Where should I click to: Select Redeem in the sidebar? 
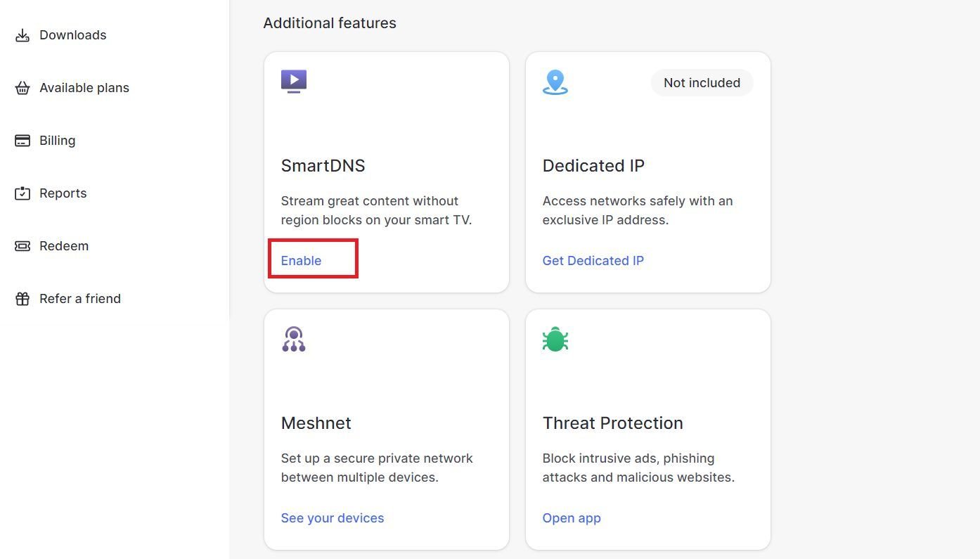click(x=64, y=246)
